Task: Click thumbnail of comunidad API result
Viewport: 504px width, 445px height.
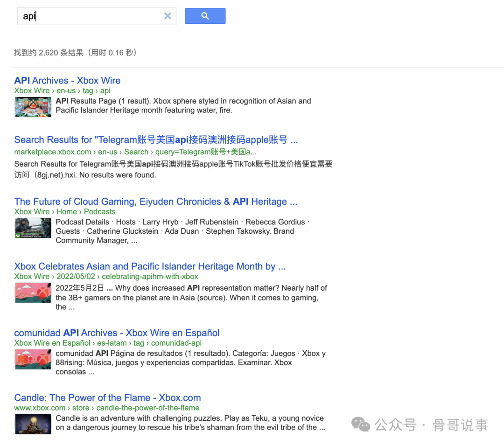Action: coord(33,359)
